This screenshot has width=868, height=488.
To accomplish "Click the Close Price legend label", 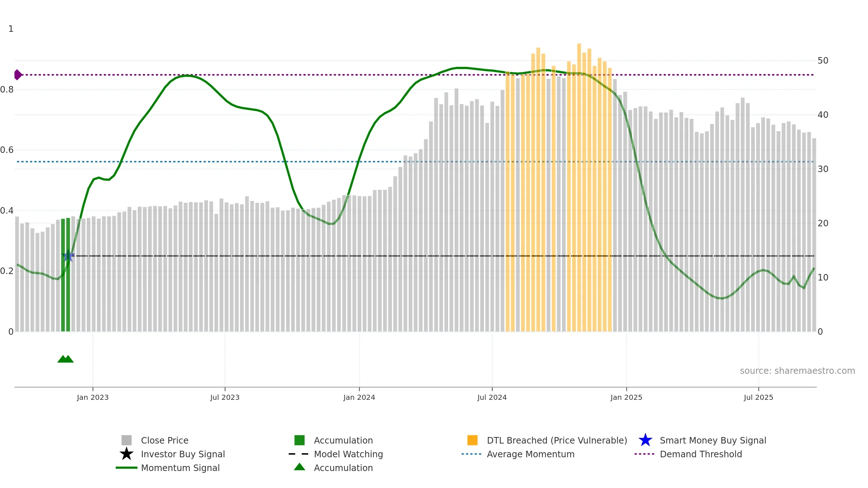I will [x=165, y=440].
